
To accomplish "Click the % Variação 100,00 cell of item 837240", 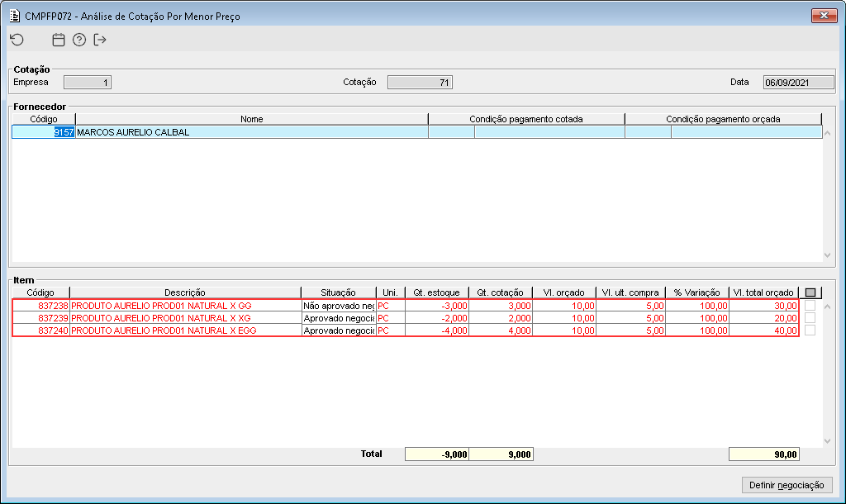I will 697,330.
